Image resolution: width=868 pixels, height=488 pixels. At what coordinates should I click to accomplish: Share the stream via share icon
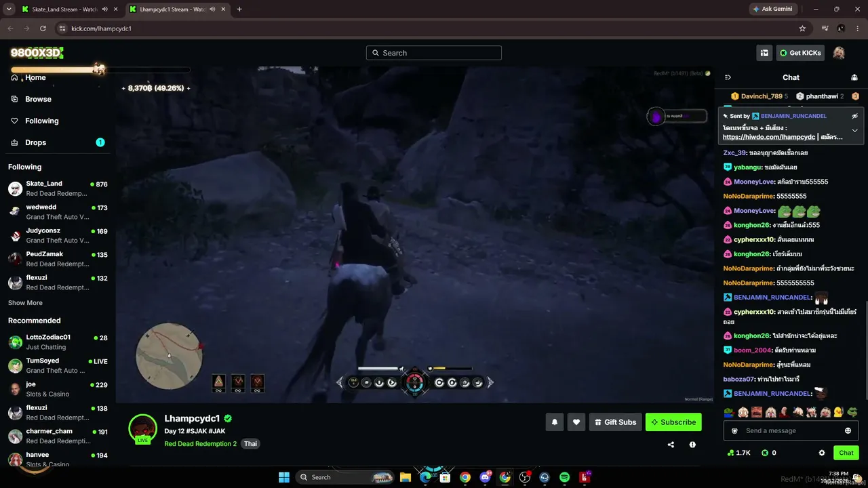[671, 445]
